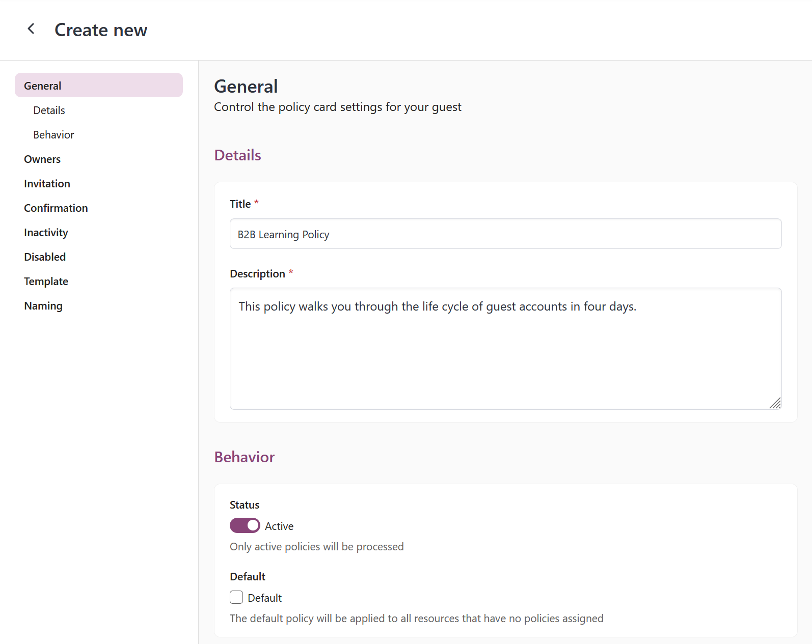Switch to the Naming section

click(x=43, y=306)
